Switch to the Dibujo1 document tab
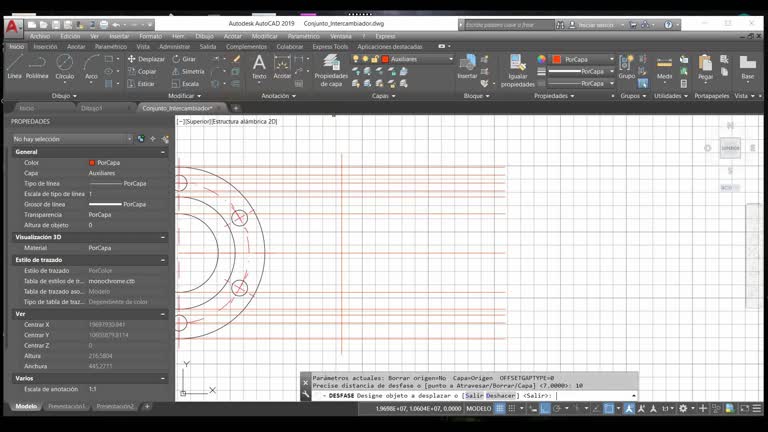The height and width of the screenshot is (432, 768). click(92, 108)
